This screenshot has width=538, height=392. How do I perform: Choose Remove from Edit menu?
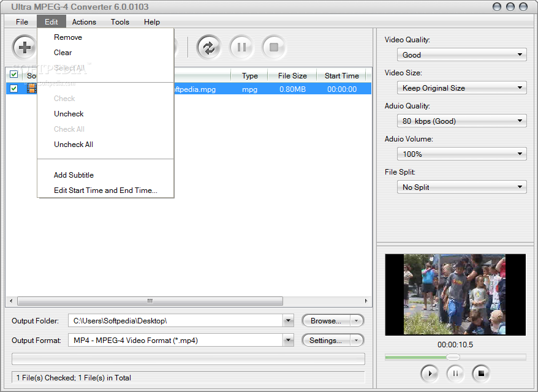[x=105, y=37]
